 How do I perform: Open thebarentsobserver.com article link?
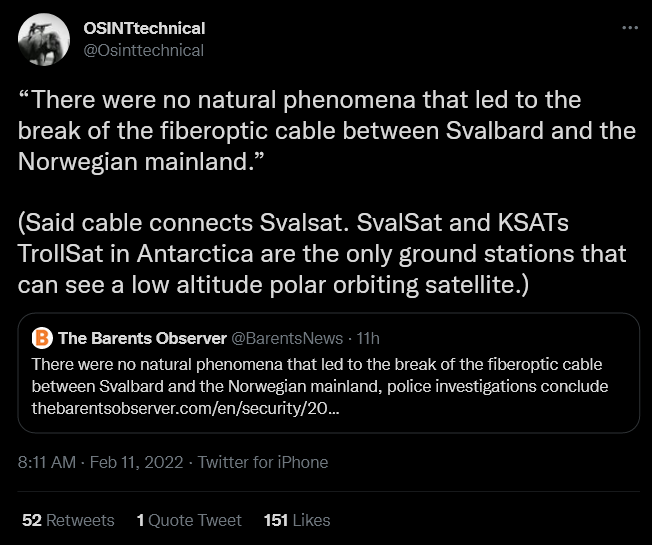[x=185, y=409]
